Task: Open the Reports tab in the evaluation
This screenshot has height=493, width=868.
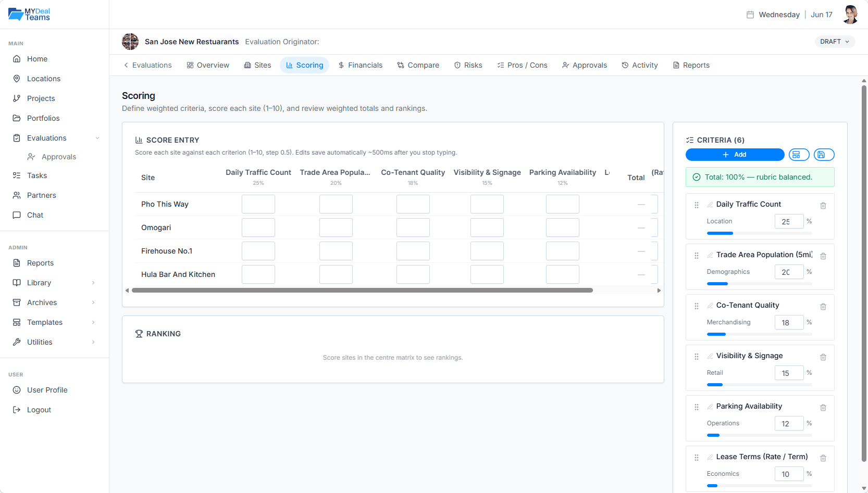Action: tap(691, 65)
